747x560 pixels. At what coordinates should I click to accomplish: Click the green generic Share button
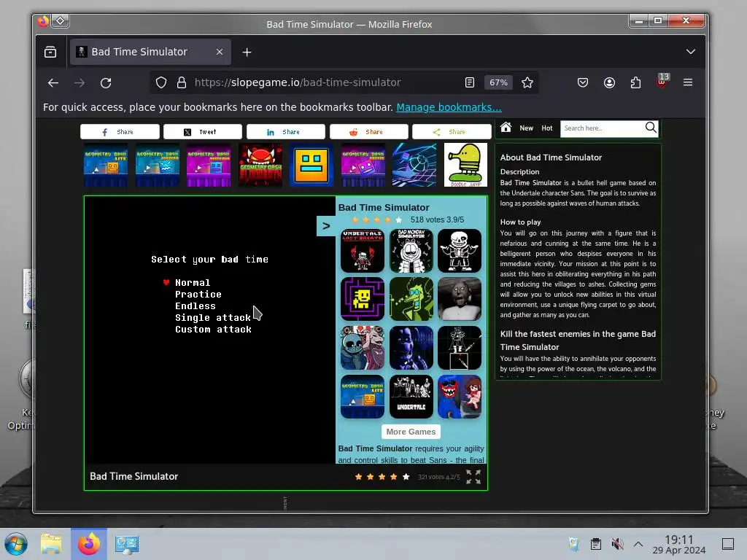(x=452, y=131)
